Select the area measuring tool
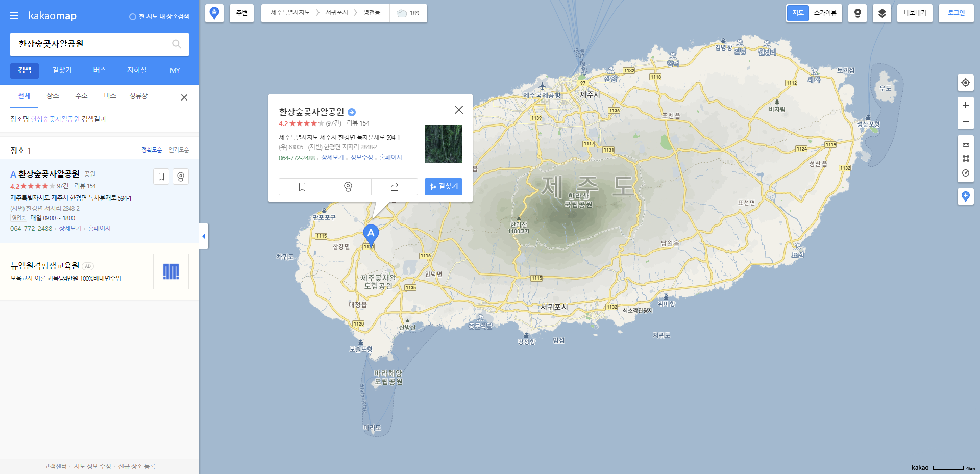This screenshot has height=474, width=980. [x=966, y=159]
